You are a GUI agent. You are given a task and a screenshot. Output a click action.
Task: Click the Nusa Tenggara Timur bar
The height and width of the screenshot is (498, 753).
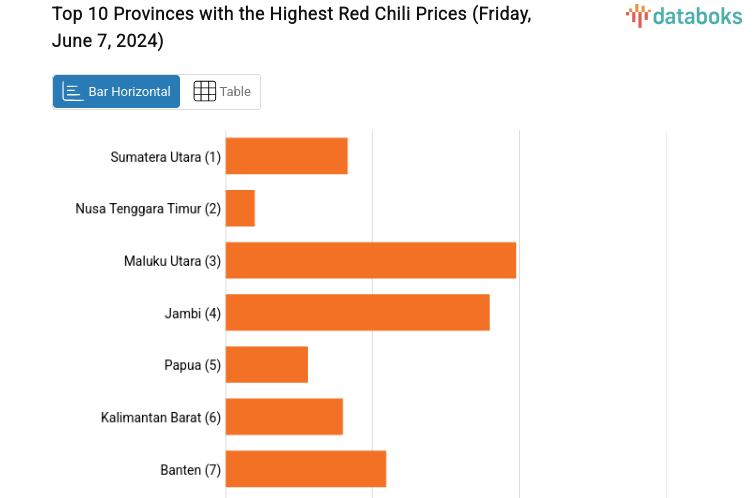[x=241, y=208]
